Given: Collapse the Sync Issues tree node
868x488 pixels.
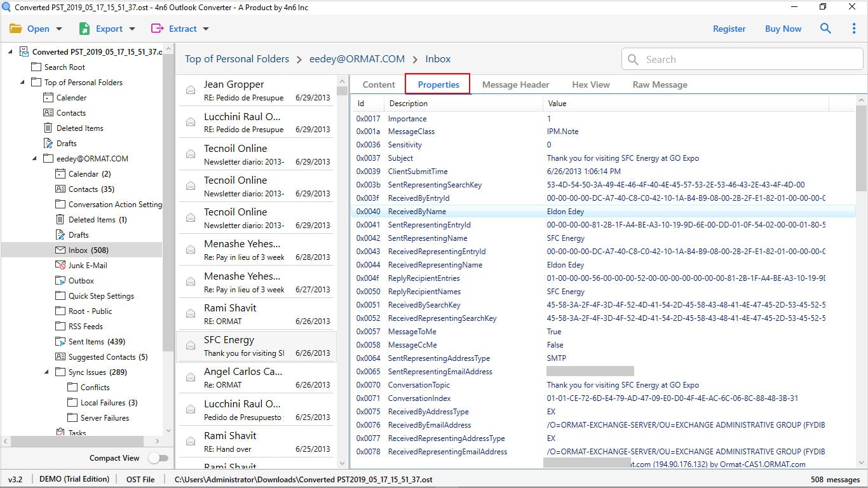Looking at the screenshot, I should (46, 372).
